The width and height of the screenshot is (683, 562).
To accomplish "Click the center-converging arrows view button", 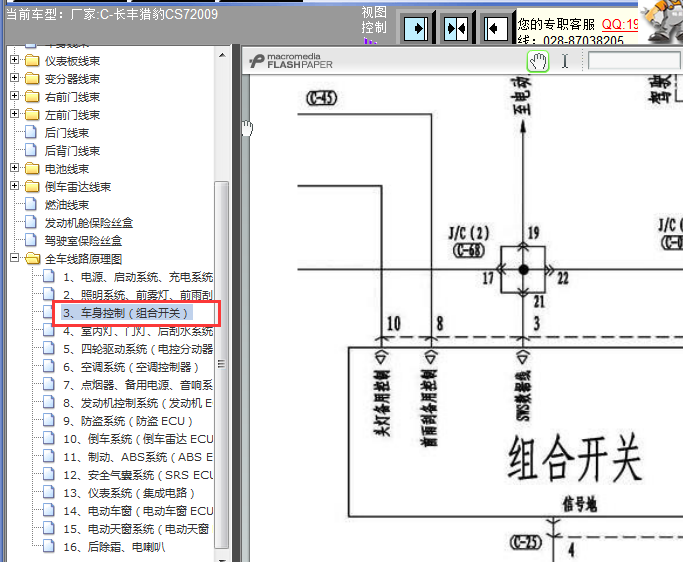I will pos(456,28).
